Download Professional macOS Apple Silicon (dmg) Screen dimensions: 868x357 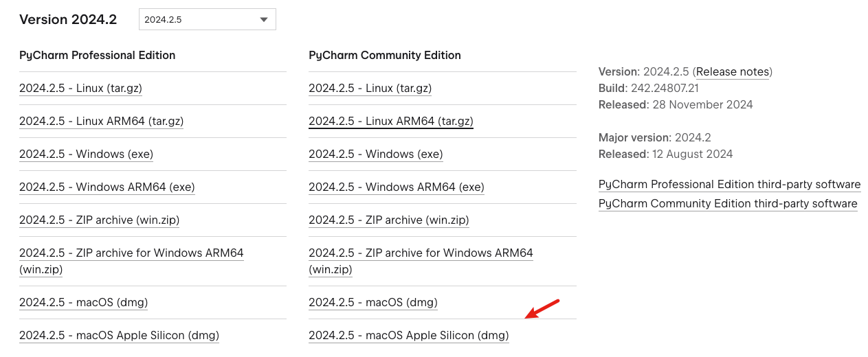tap(119, 336)
